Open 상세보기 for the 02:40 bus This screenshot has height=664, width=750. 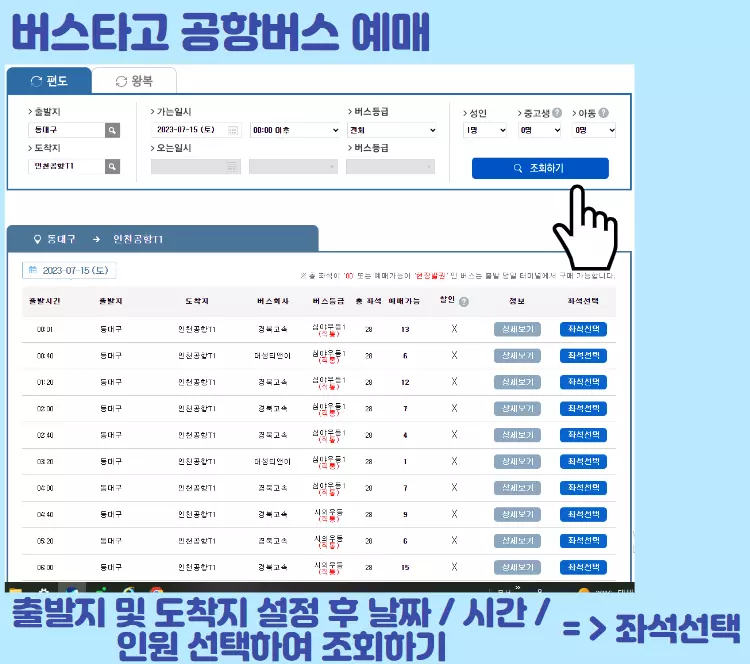point(517,435)
